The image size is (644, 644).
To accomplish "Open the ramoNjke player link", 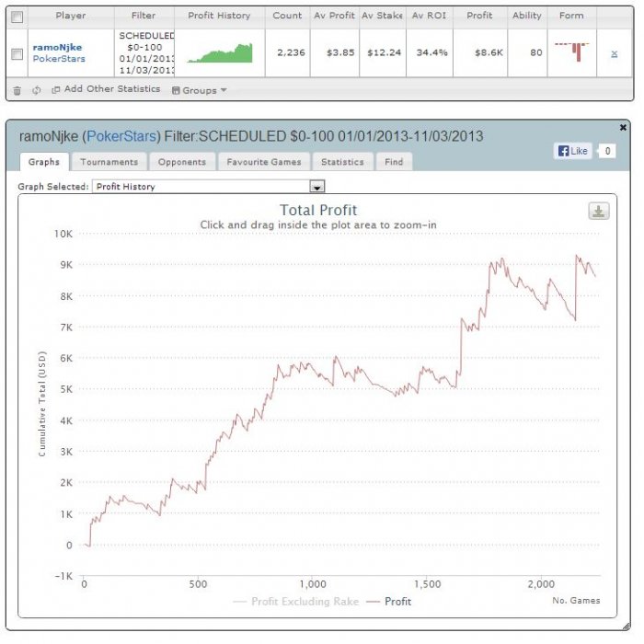I will (57, 47).
